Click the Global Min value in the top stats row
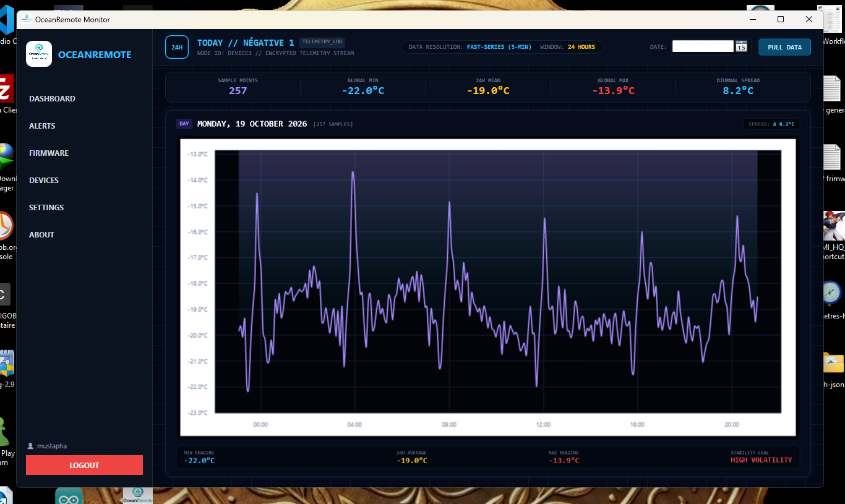The image size is (845, 504). click(362, 91)
